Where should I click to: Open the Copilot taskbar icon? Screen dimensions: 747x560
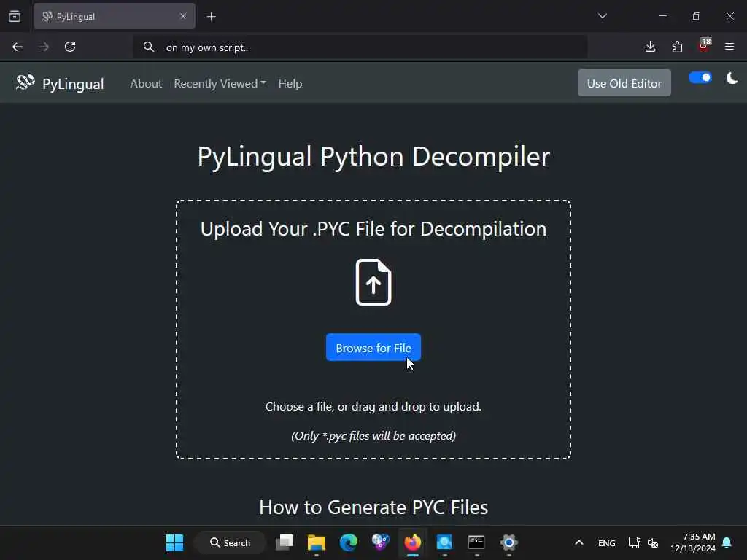click(x=380, y=542)
